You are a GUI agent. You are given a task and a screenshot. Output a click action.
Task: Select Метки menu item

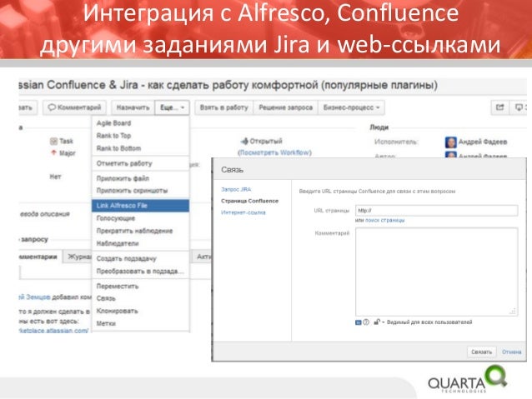140,323
